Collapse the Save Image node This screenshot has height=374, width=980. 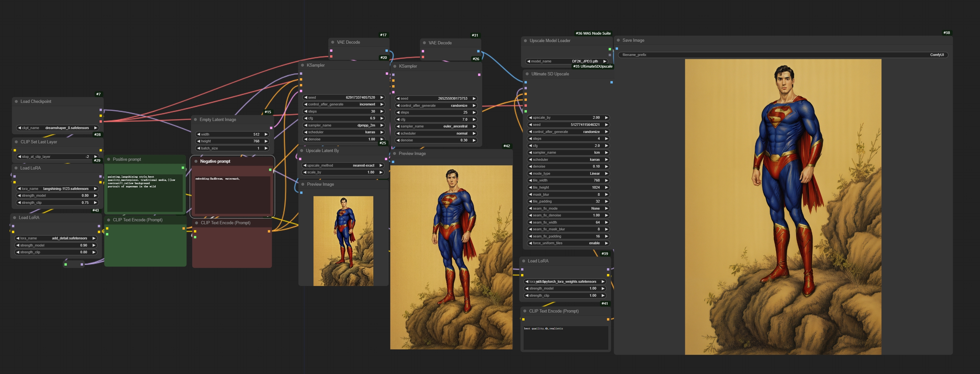point(618,40)
